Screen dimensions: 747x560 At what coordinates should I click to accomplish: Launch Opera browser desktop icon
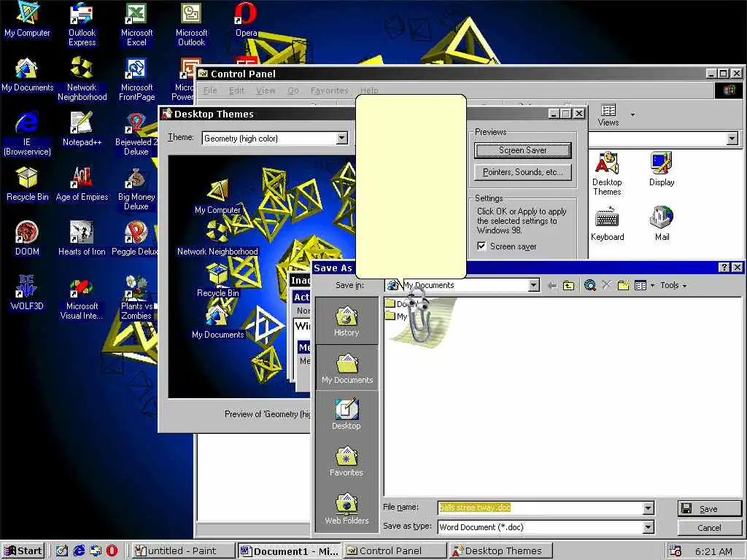[x=246, y=20]
